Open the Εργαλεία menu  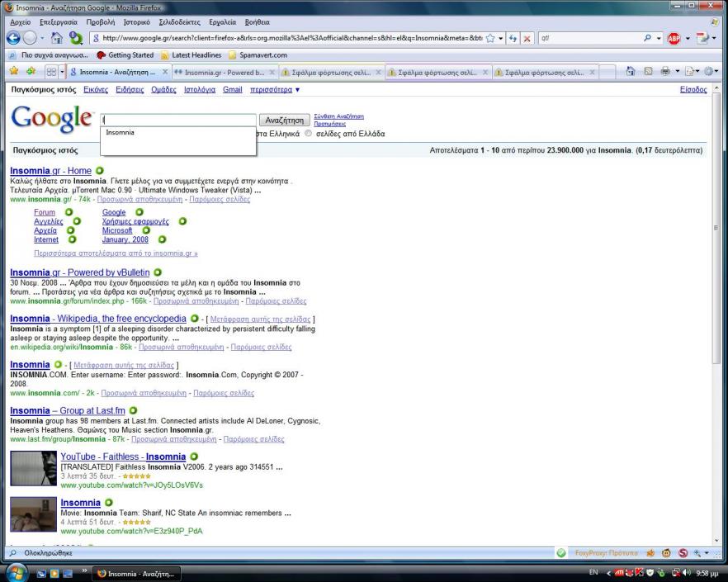[222, 21]
